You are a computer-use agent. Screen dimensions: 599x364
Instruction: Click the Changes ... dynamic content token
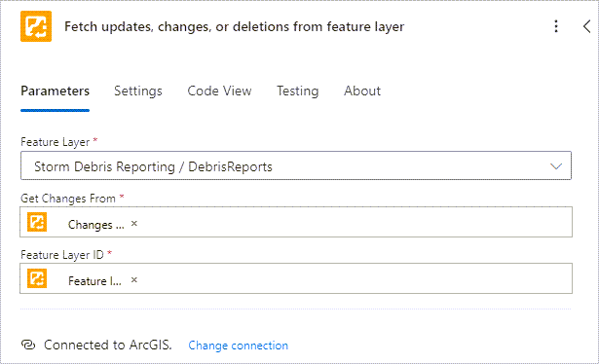click(x=83, y=223)
